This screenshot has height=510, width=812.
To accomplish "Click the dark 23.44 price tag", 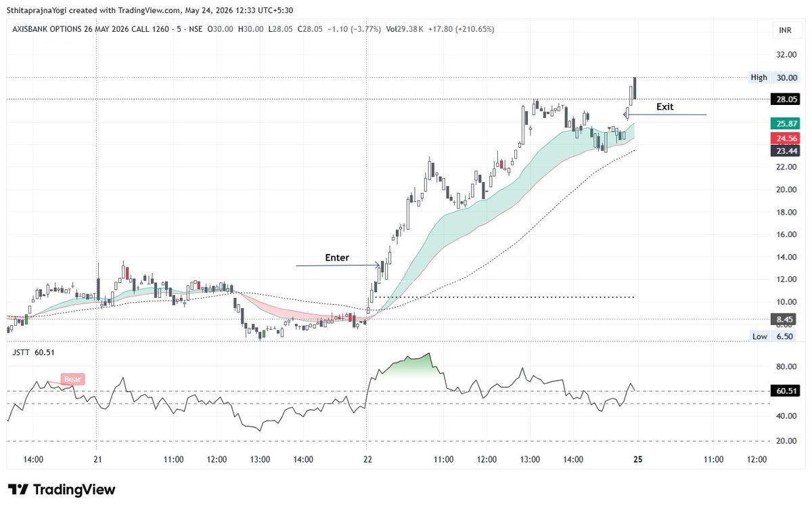I will tap(785, 151).
